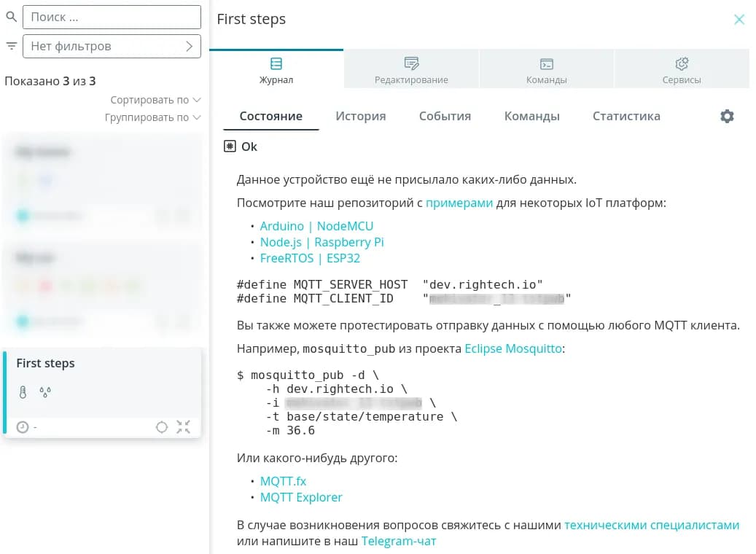Click the filter lines icon
The width and height of the screenshot is (756, 554).
click(x=11, y=46)
